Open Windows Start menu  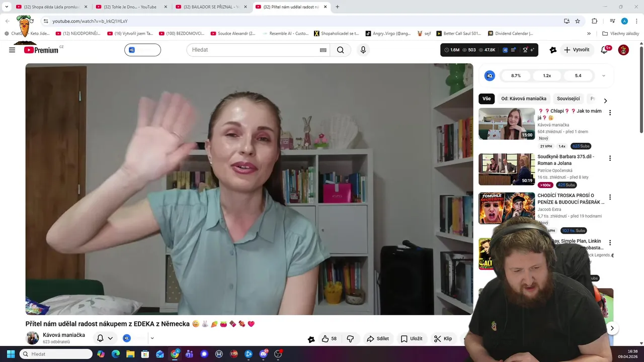[11, 354]
